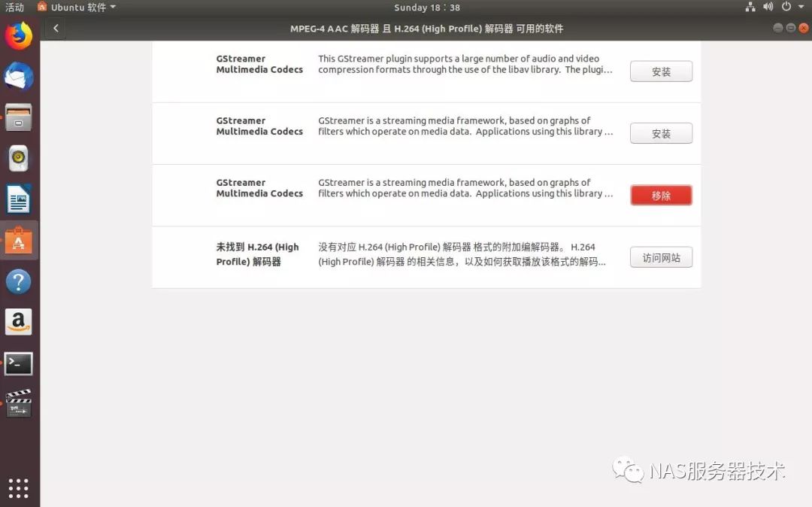Open description beginning 没有对应 H.264
812x507 pixels.
point(462,254)
